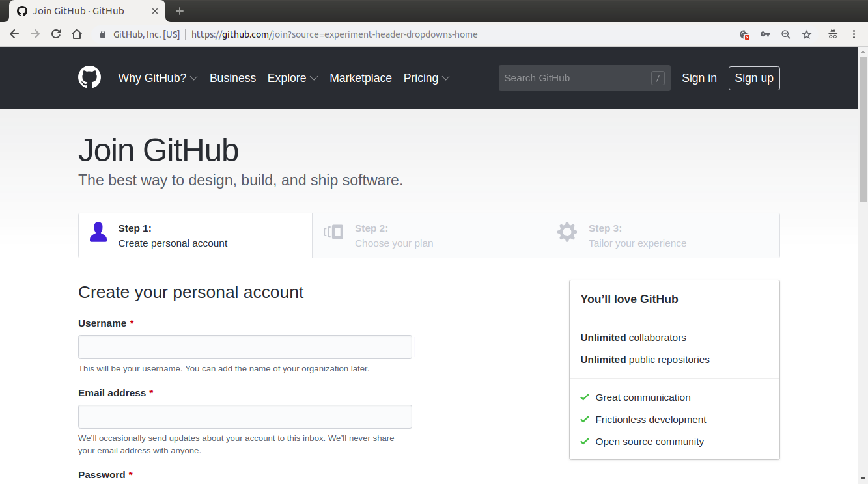
Task: Expand the Pricing dropdown menu
Action: (x=427, y=78)
